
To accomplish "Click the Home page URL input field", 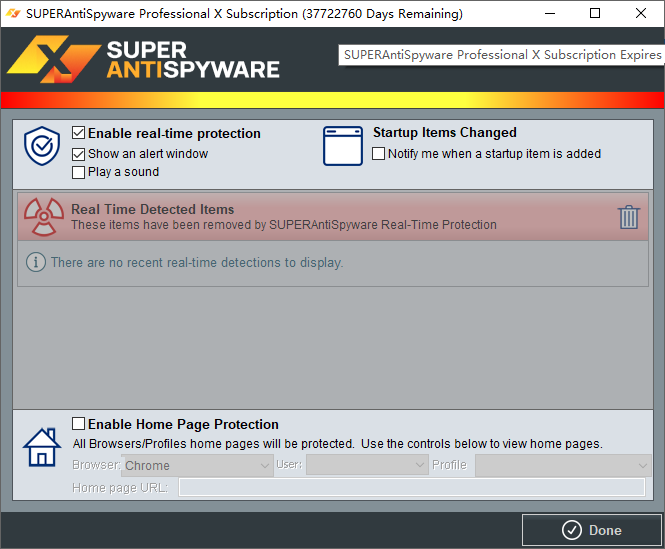I will [412, 487].
